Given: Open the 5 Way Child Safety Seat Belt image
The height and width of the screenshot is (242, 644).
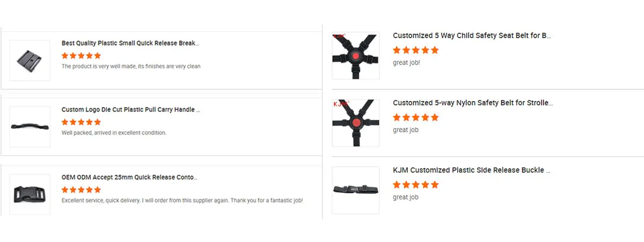Looking at the screenshot, I should (x=355, y=56).
